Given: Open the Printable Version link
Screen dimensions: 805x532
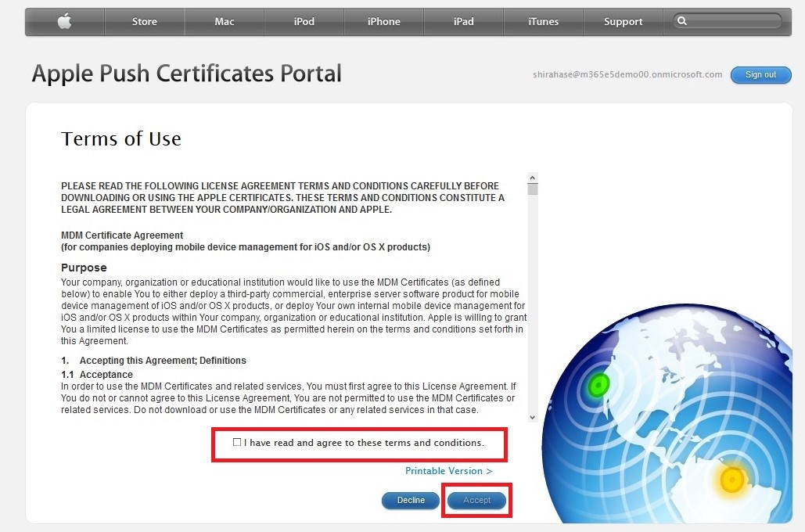Looking at the screenshot, I should pos(449,471).
